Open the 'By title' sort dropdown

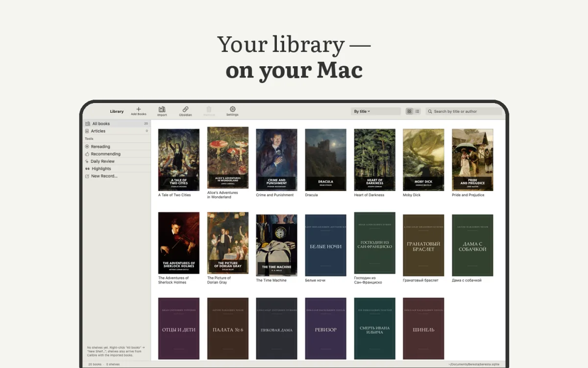point(376,111)
